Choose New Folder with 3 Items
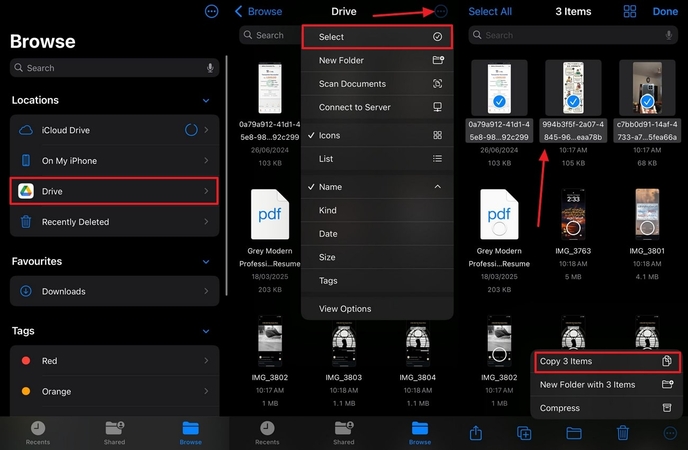Image resolution: width=688 pixels, height=450 pixels. (x=606, y=385)
